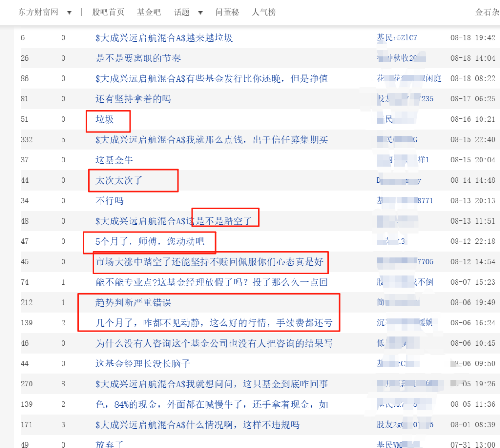Open post 这是不是踏空了

174,221
